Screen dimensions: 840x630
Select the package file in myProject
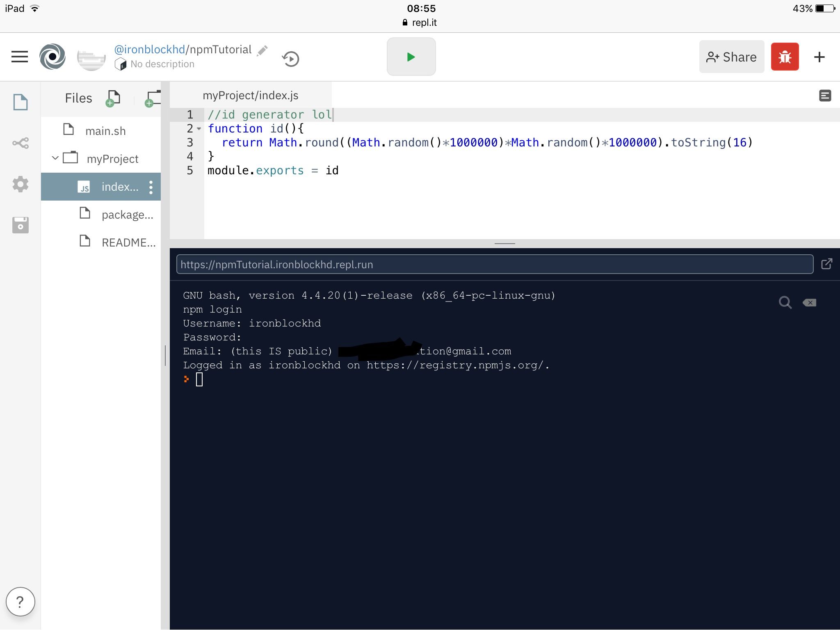[101, 215]
